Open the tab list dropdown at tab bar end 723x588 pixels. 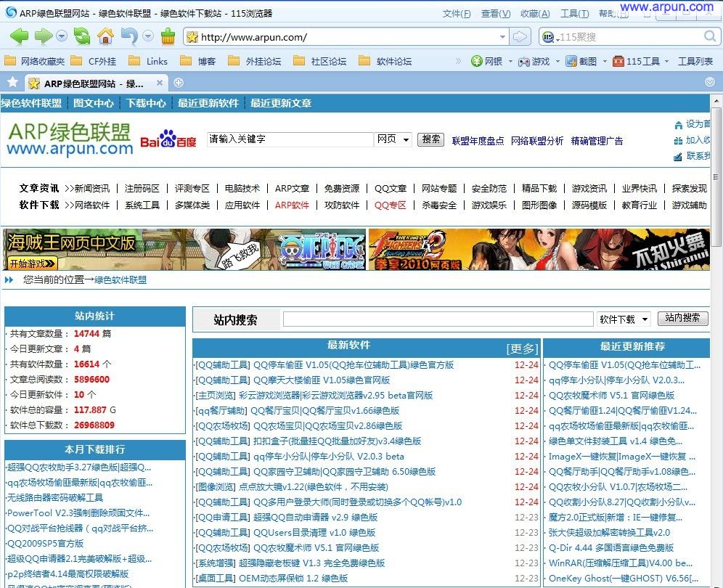[710, 82]
